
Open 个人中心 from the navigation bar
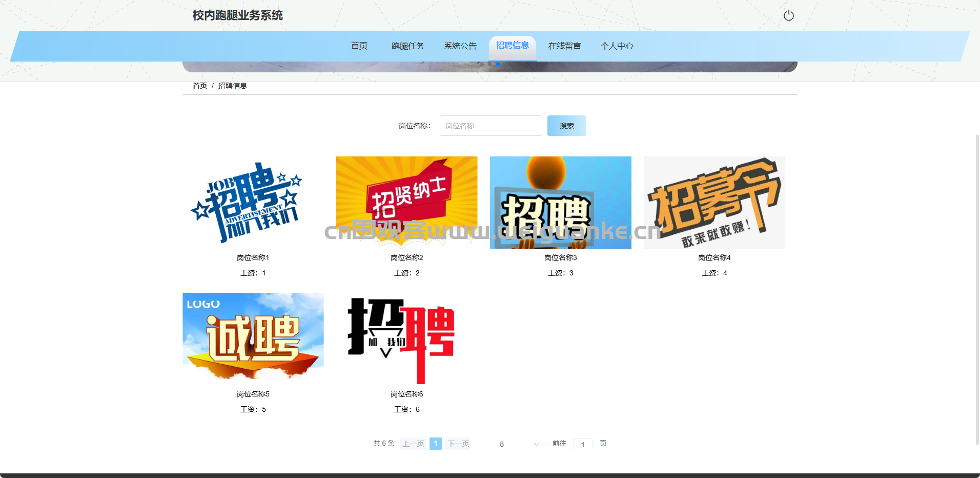(617, 46)
